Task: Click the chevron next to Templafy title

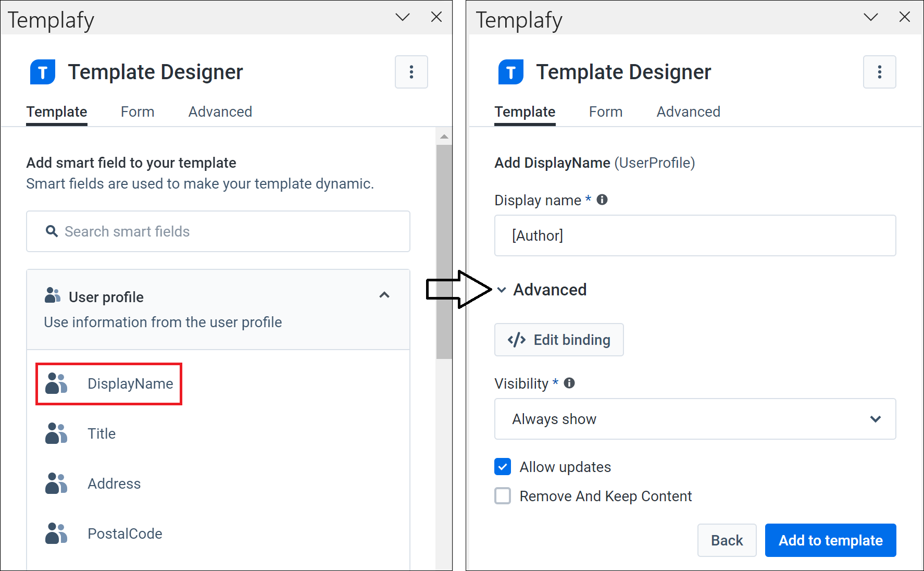Action: click(402, 17)
